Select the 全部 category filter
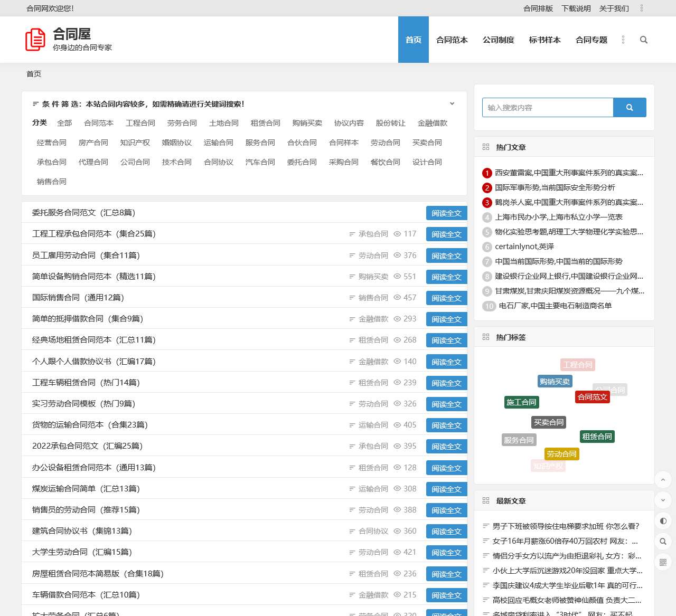This screenshot has height=616, width=676. pos(64,123)
